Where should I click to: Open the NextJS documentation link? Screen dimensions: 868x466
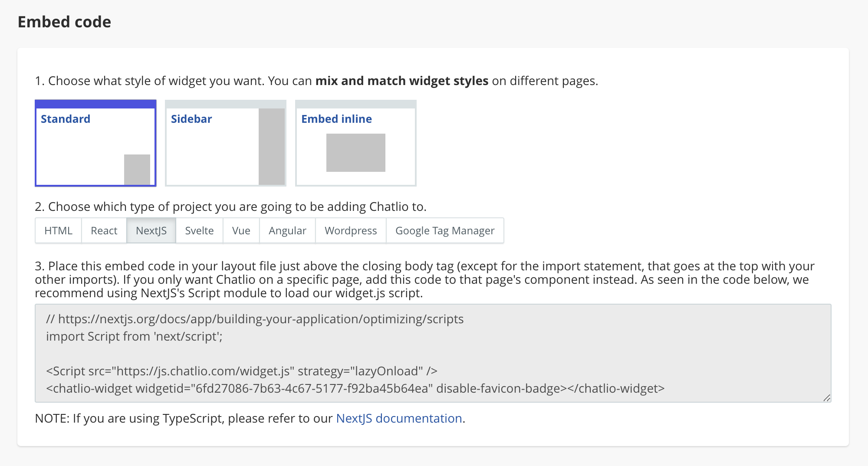[399, 418]
